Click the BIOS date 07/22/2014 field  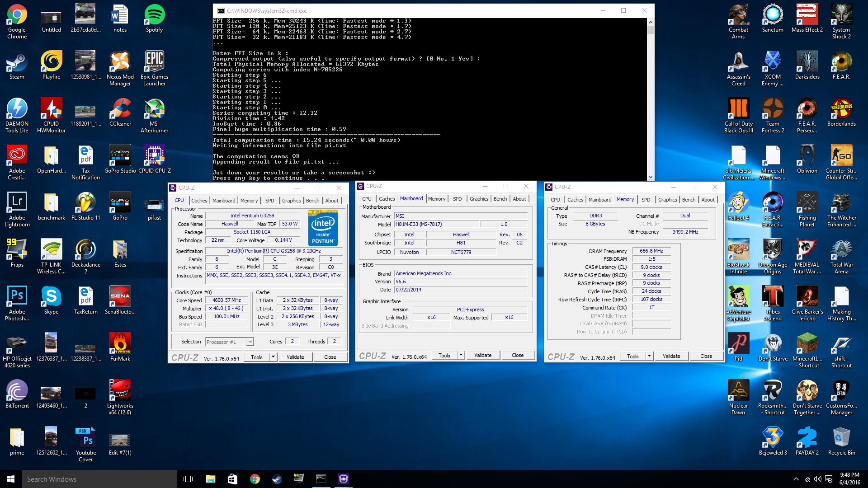[x=461, y=290]
